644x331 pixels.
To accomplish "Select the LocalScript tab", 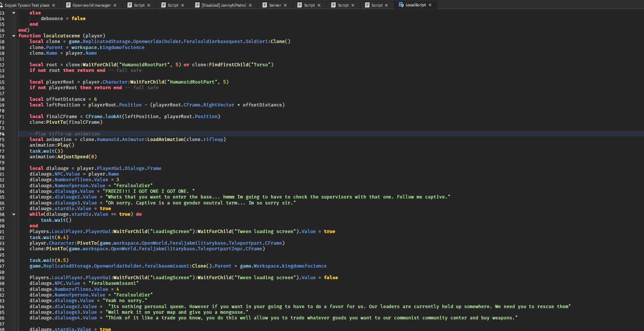I will click(416, 5).
